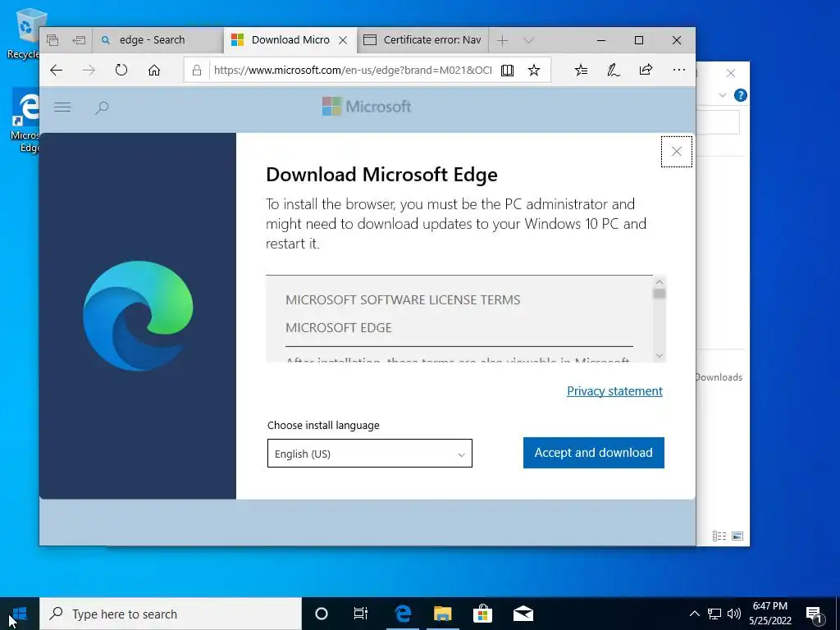Close the Download Micro tab
Image resolution: width=840 pixels, height=630 pixels.
pos(344,40)
